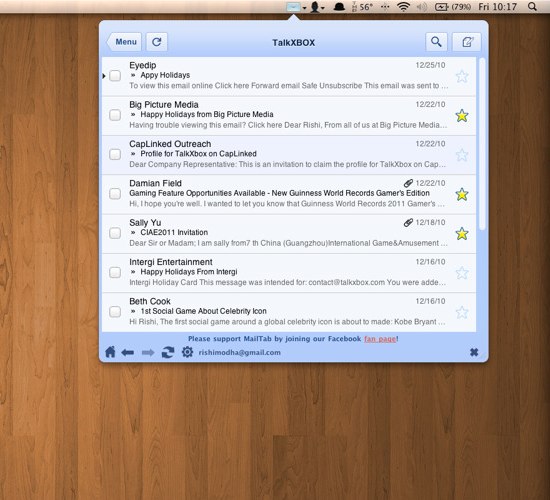Click the Beth Cook sender name

[x=150, y=301]
